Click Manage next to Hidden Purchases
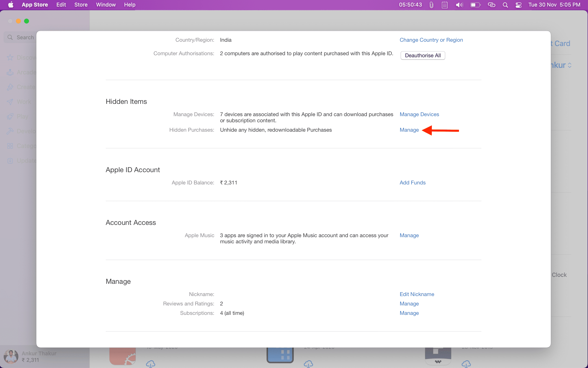The image size is (588, 368). [409, 130]
